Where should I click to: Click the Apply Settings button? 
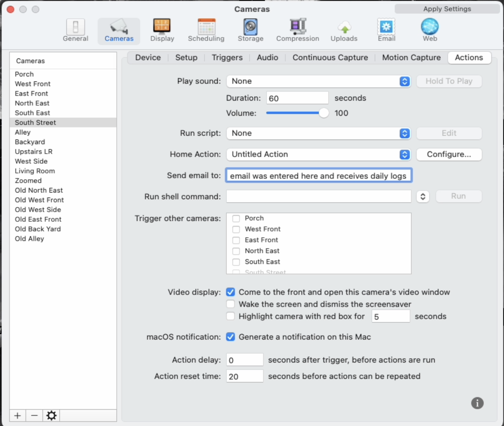tap(447, 9)
